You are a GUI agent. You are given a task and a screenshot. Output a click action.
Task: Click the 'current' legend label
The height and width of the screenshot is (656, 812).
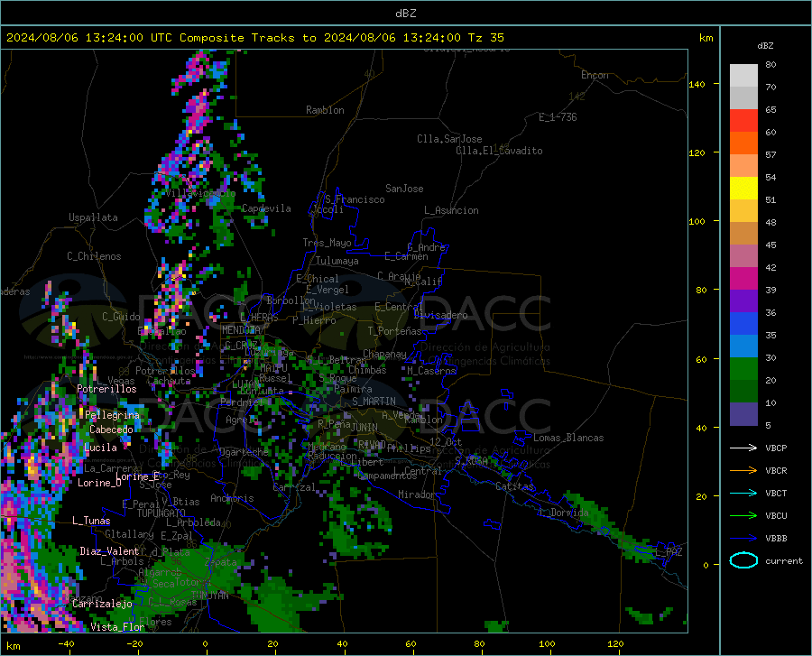tap(784, 560)
